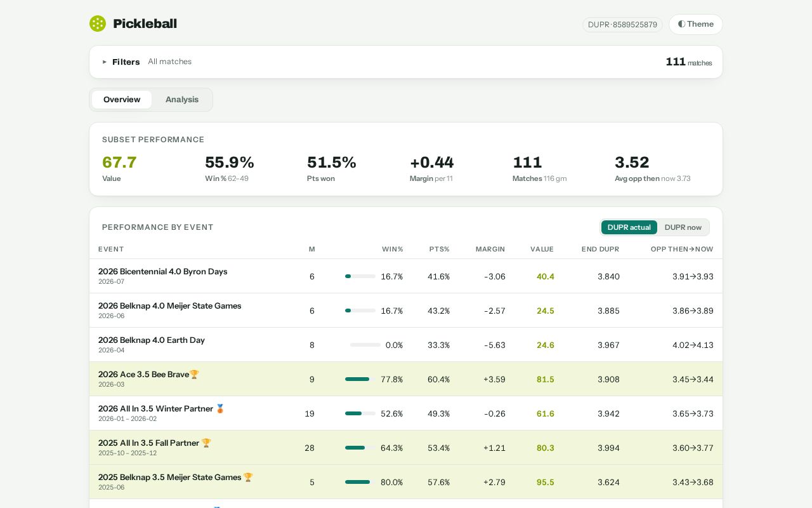Select the DUPR actual toggle option

click(x=629, y=227)
